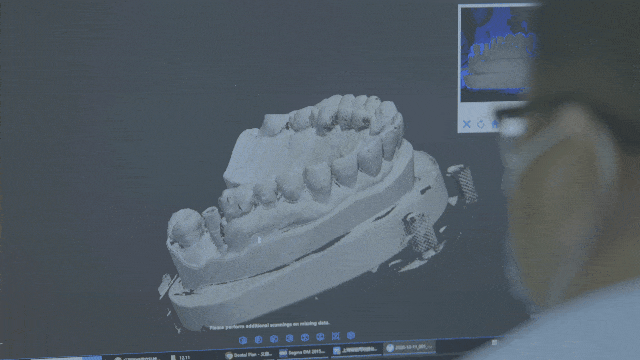
Task: Click the first view-cube icon in bottom toolbar
Action: 243,340
